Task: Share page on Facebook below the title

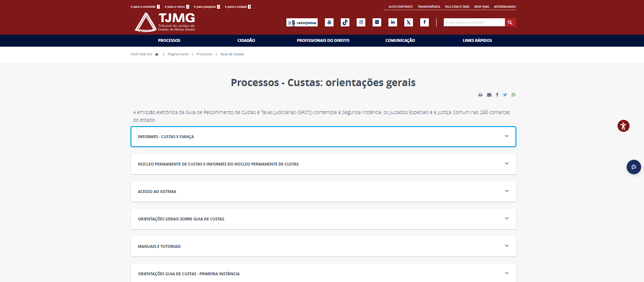Action: (497, 95)
